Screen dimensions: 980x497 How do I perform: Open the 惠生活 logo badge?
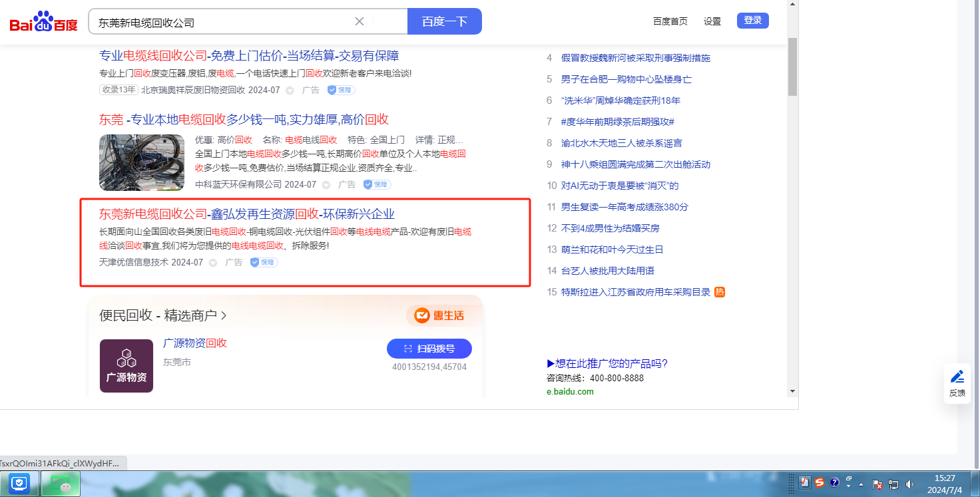point(439,315)
